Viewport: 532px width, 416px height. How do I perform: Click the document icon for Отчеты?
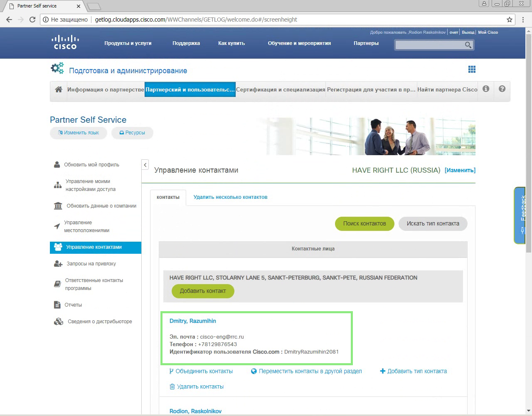[57, 305]
